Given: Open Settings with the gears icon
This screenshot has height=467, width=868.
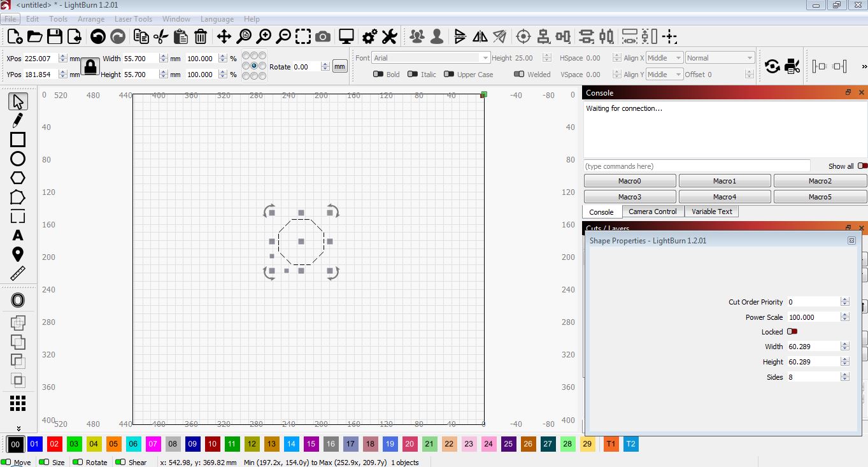Looking at the screenshot, I should pyautogui.click(x=369, y=36).
